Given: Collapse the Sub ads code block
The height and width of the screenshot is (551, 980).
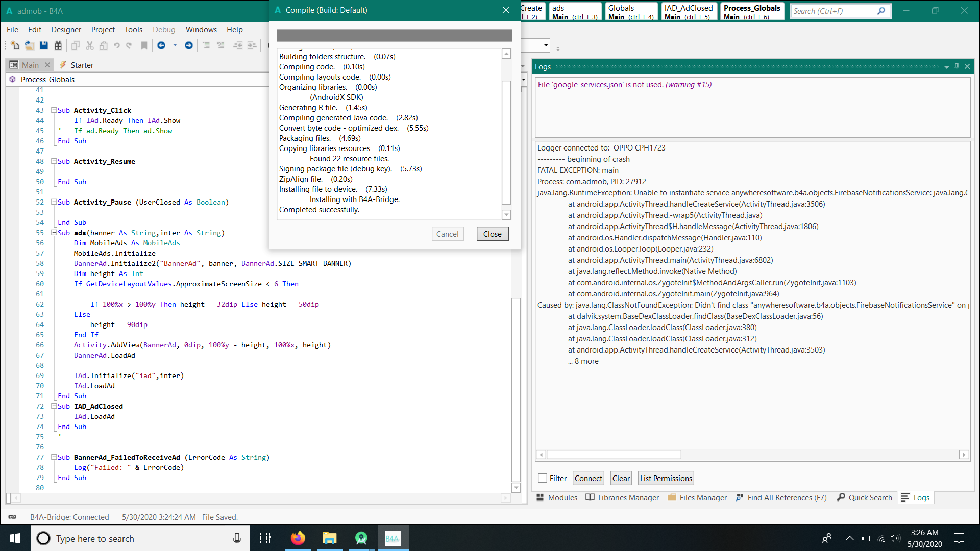Looking at the screenshot, I should [x=54, y=233].
